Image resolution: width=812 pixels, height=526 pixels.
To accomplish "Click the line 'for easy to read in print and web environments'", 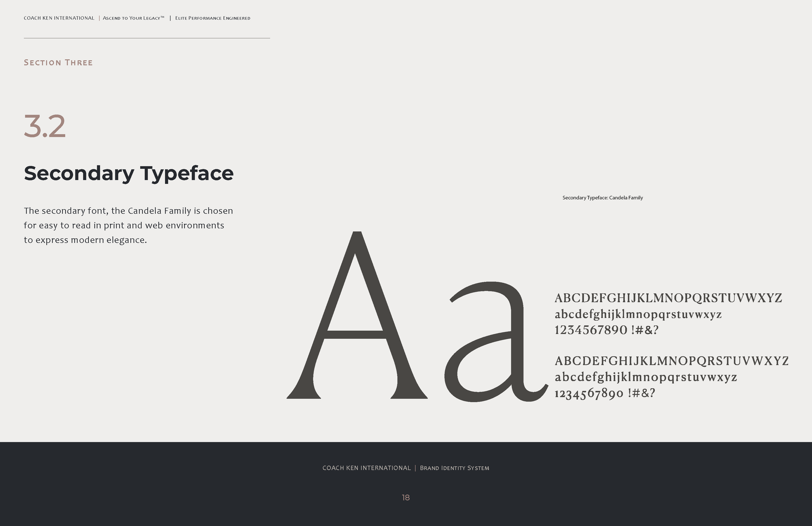I will coord(124,225).
